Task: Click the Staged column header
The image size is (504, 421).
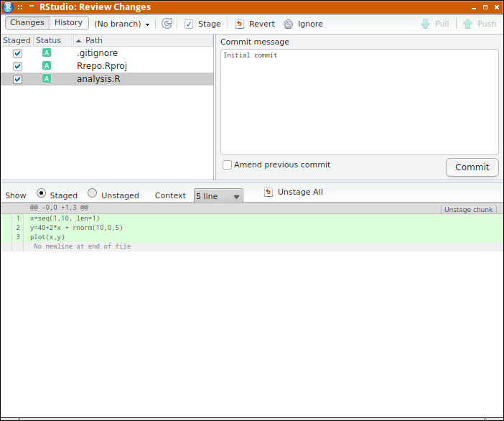Action: (17, 40)
